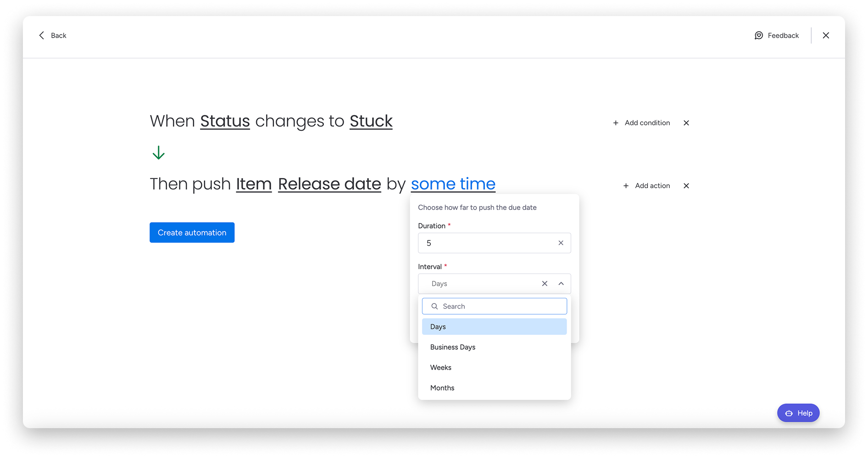Close the automation builder with X
This screenshot has height=458, width=868.
click(826, 35)
